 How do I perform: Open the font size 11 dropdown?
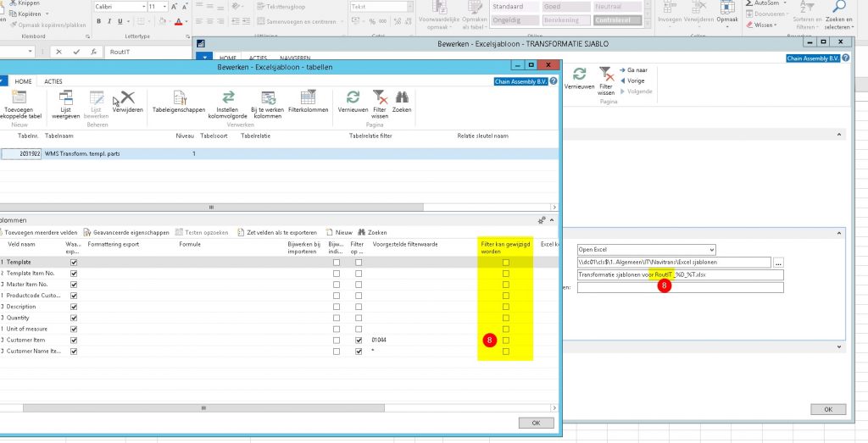(x=164, y=7)
